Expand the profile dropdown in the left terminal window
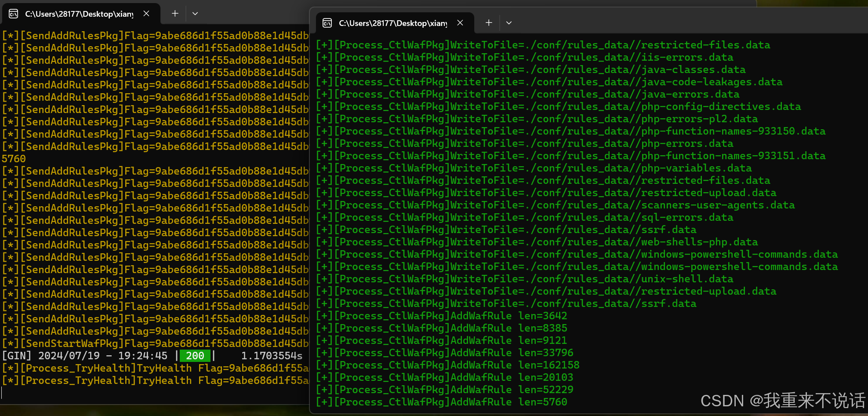 195,14
